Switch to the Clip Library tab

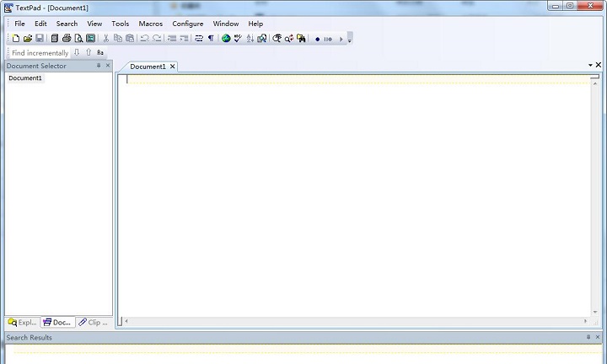94,322
